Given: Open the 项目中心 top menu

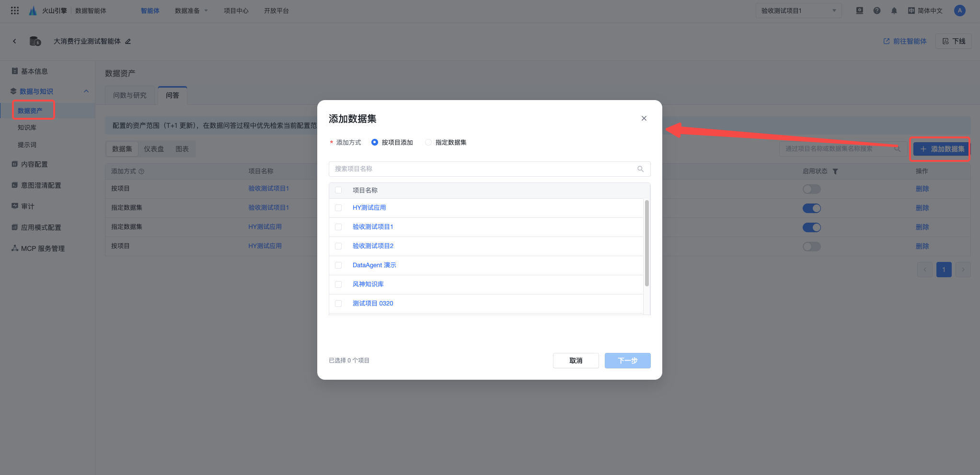Looking at the screenshot, I should click(x=236, y=11).
